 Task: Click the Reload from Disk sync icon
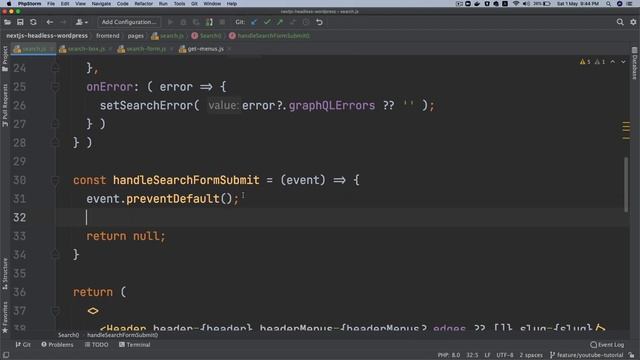click(x=33, y=22)
